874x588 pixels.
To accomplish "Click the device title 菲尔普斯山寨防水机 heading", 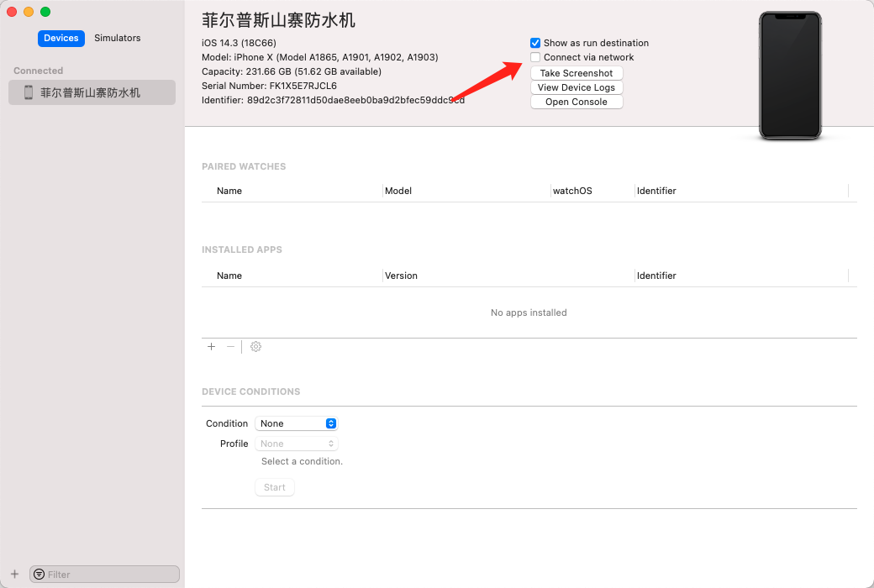I will pos(278,21).
